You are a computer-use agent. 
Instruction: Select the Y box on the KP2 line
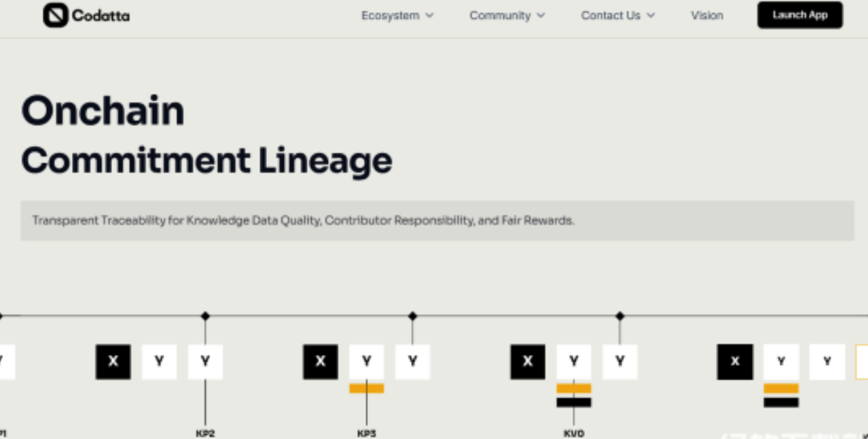(x=205, y=362)
